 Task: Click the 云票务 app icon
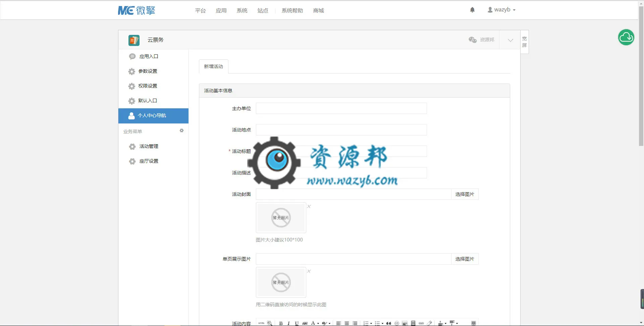[x=134, y=40]
